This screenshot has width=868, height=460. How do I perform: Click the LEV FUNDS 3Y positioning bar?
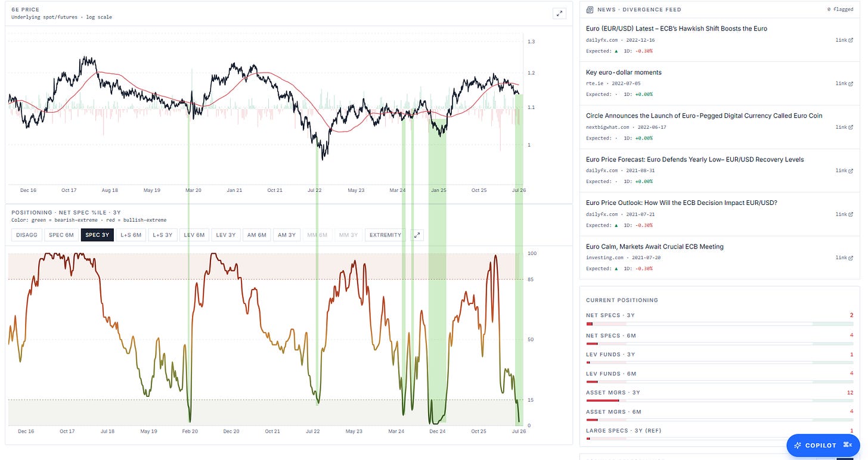(720, 362)
